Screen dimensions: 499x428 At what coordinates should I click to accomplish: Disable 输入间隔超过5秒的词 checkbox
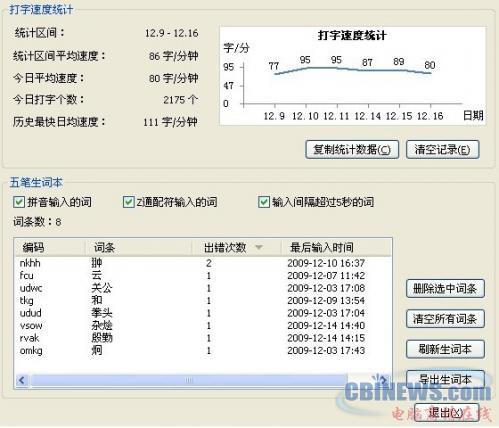[264, 202]
